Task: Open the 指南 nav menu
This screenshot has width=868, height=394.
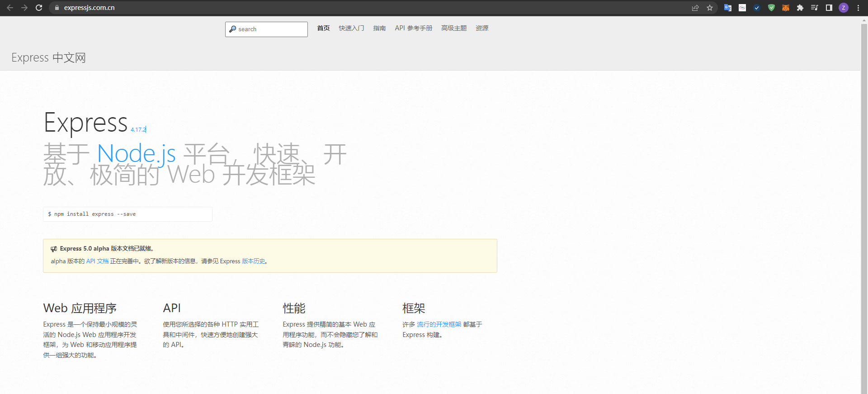Action: tap(379, 28)
